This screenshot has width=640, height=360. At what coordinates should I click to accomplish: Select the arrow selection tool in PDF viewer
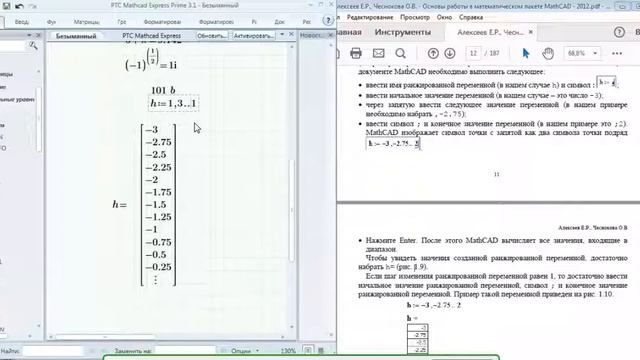click(526, 53)
